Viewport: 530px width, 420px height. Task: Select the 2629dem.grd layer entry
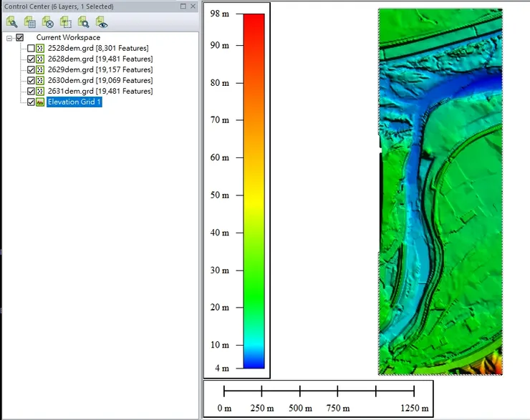[100, 70]
